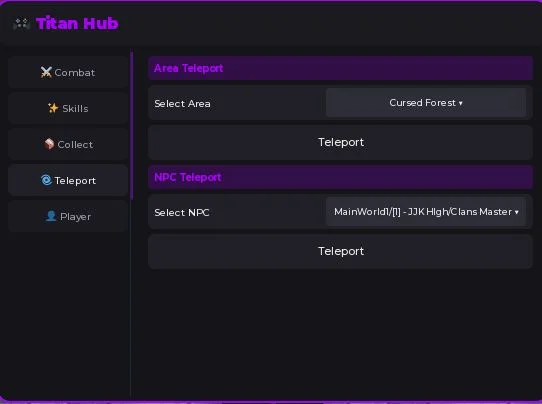Click the crossed swords Combat icon
The width and height of the screenshot is (542, 404).
tap(46, 72)
